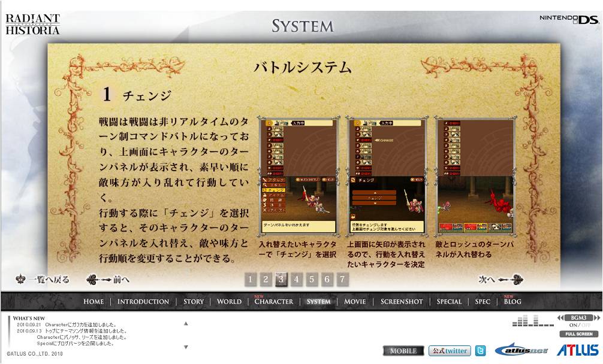Click the Radiant Historia logo
603x364 pixels.
(x=33, y=24)
